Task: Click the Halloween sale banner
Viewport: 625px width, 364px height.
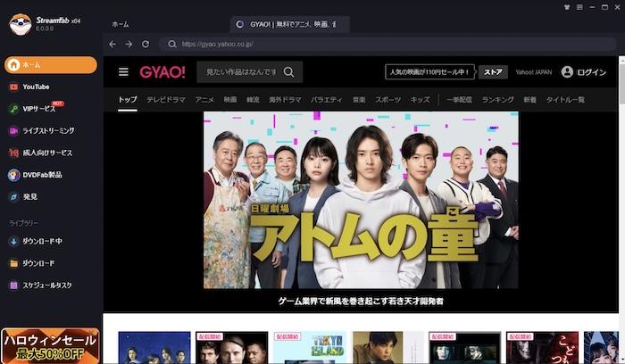Action: [x=50, y=345]
